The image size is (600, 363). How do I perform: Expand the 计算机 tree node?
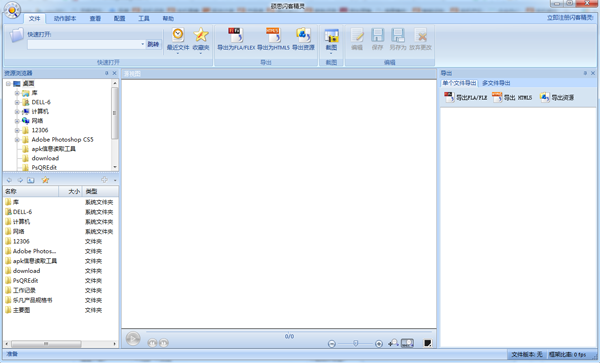(17, 112)
